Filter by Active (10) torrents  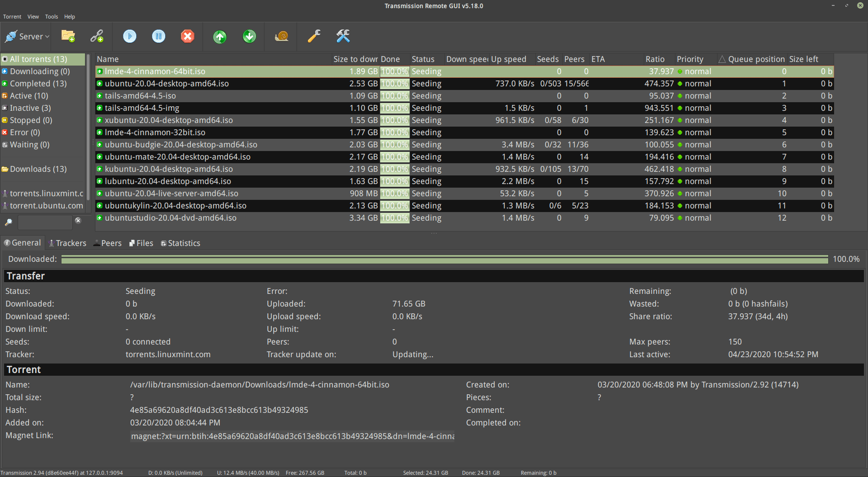pyautogui.click(x=29, y=96)
